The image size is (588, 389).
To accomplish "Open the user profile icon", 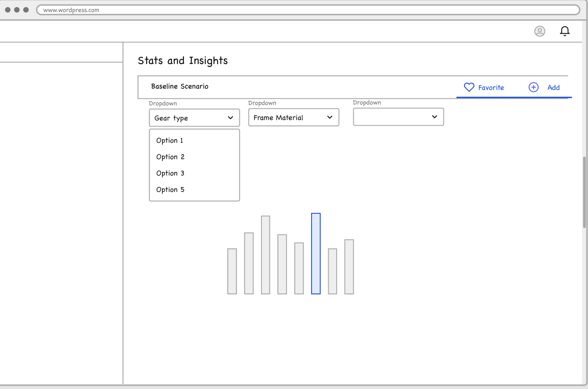I will tap(540, 31).
